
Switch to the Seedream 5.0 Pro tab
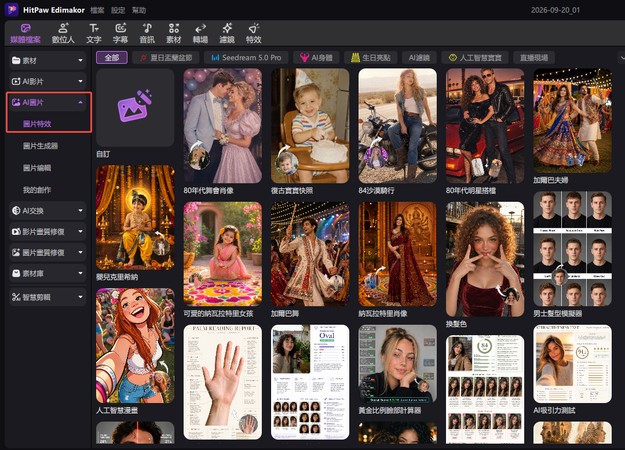pos(246,58)
